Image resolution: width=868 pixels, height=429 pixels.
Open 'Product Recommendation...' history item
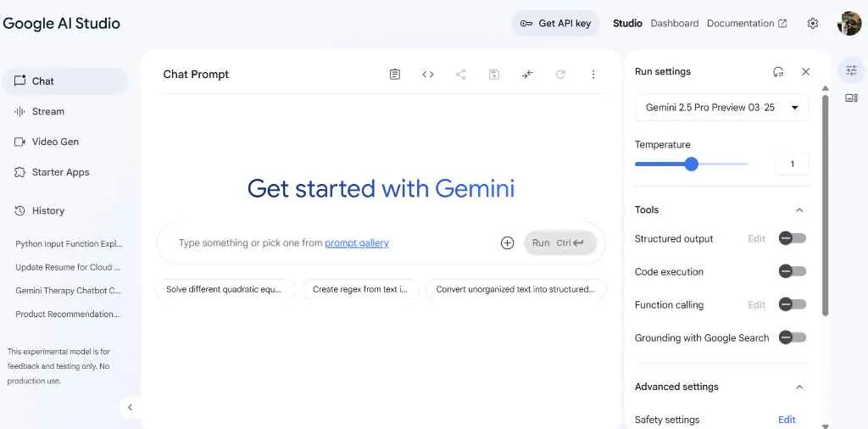pyautogui.click(x=68, y=314)
